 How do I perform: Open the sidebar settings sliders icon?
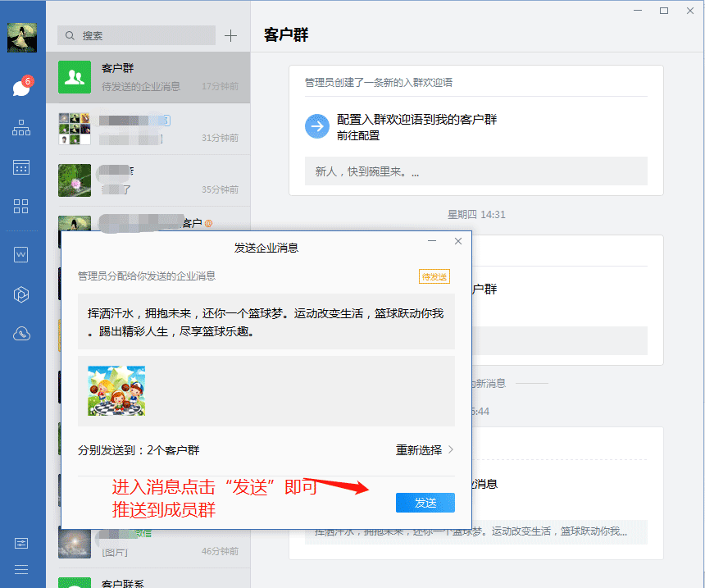click(x=21, y=543)
